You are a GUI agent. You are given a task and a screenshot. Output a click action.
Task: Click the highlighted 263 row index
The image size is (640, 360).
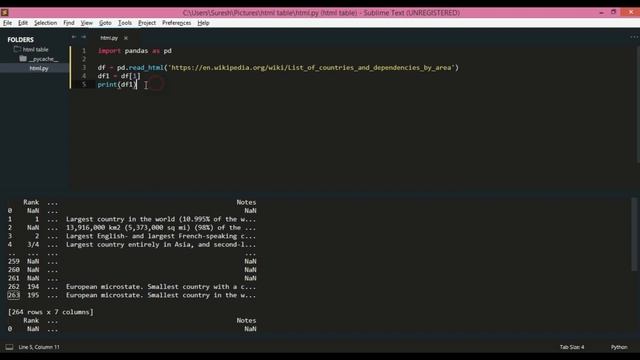coord(13,295)
